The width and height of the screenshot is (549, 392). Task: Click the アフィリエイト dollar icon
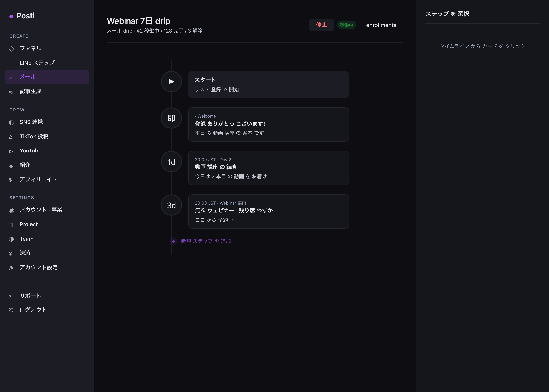10,180
